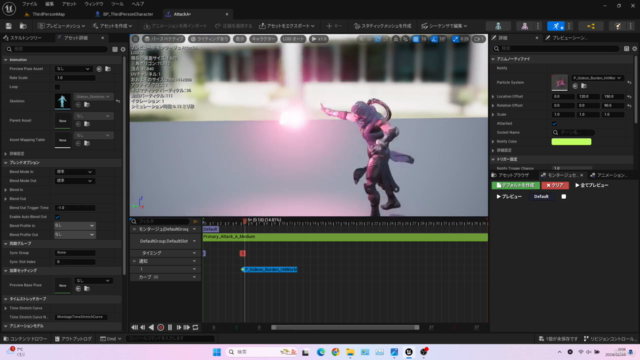
Task: Step back one frame in timeline
Action: pos(143,327)
